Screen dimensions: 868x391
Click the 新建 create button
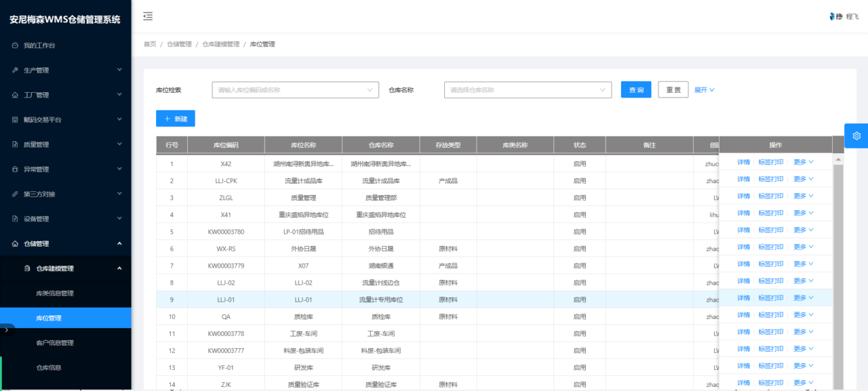[x=176, y=119]
